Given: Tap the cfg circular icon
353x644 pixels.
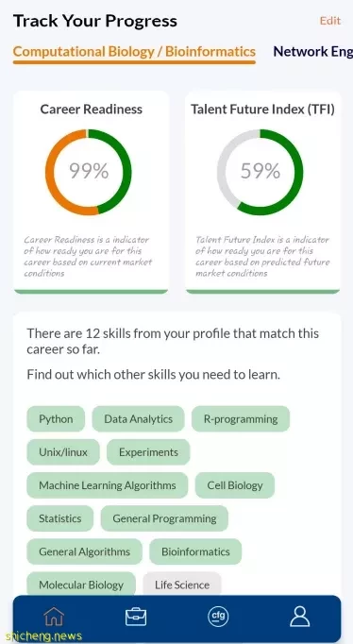Looking at the screenshot, I should [x=218, y=617].
